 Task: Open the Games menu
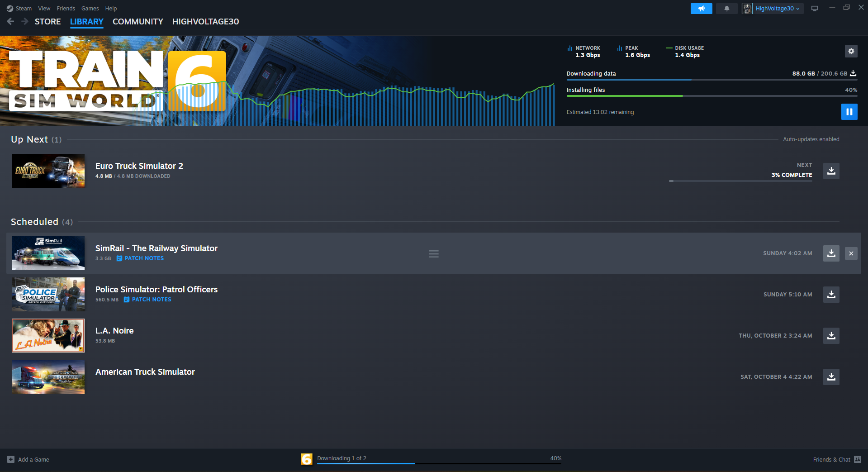pos(90,9)
